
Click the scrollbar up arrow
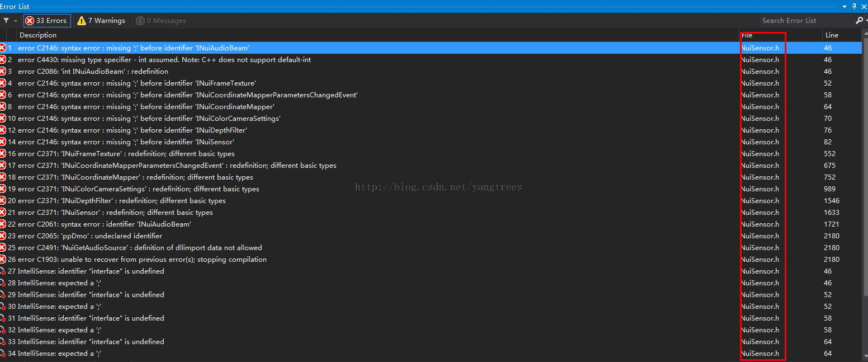click(x=865, y=35)
